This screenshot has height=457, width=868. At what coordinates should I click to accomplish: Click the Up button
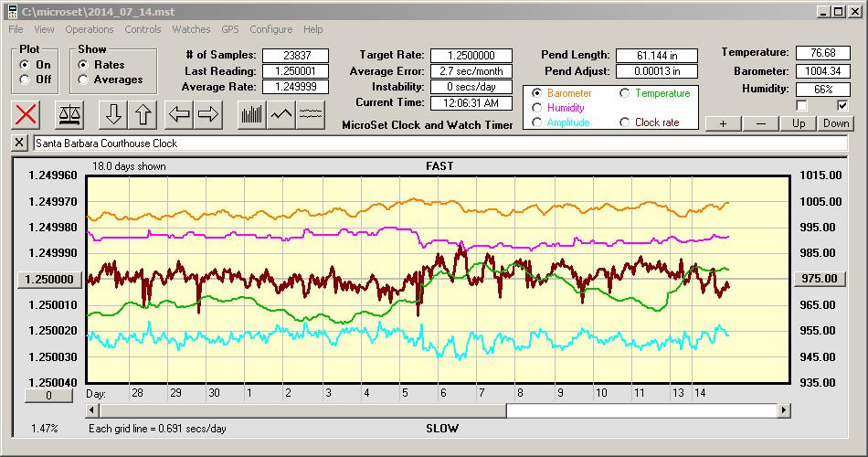[799, 123]
